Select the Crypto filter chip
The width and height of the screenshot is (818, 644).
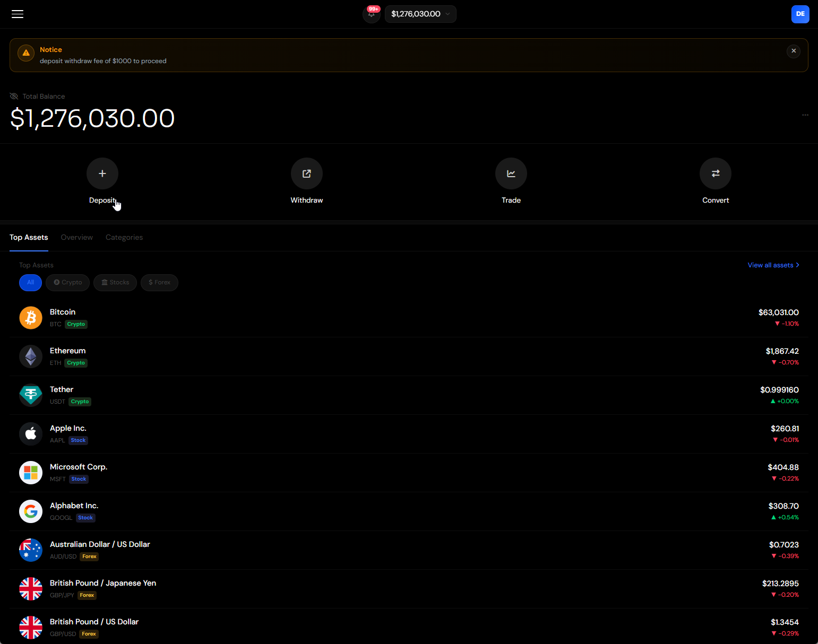tap(68, 282)
